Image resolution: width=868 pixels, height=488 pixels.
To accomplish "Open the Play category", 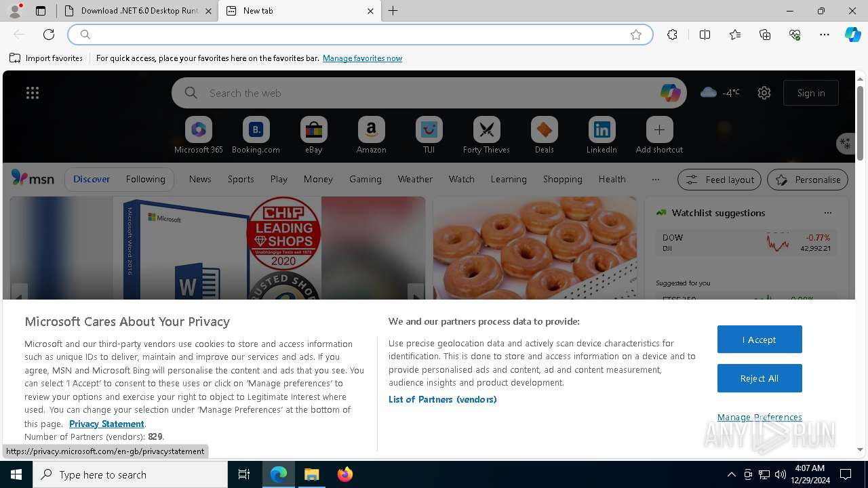I will [x=279, y=179].
